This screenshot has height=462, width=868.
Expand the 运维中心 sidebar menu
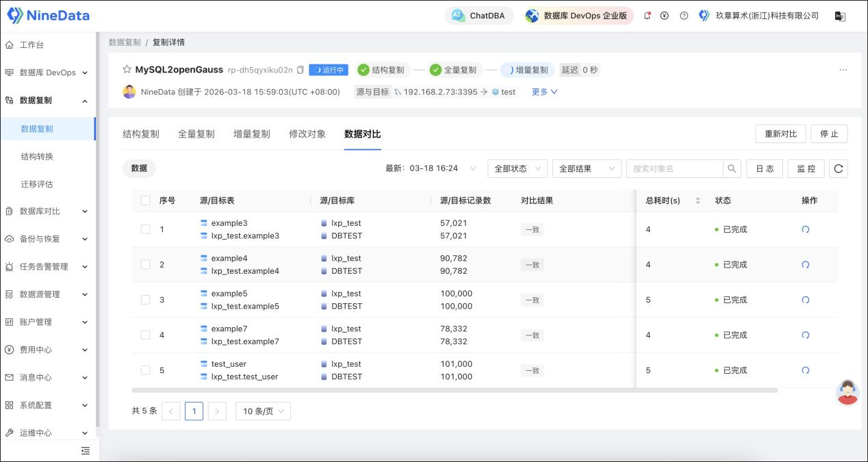tap(48, 433)
